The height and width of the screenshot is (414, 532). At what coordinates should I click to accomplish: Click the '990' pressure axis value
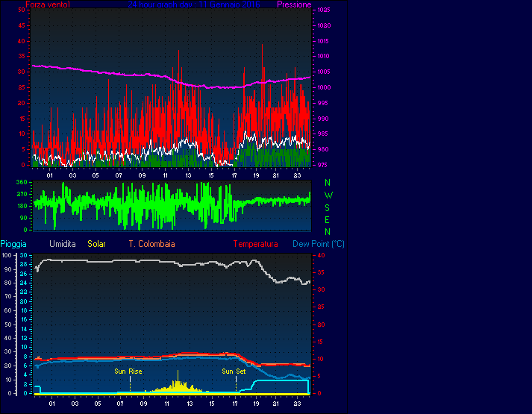click(x=322, y=119)
